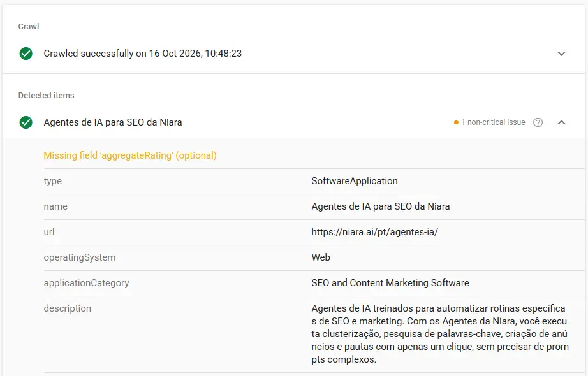Select the 'name' field label

tap(55, 206)
